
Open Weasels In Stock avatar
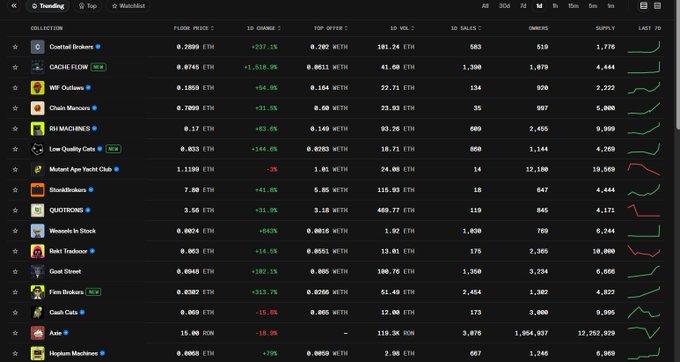point(38,231)
